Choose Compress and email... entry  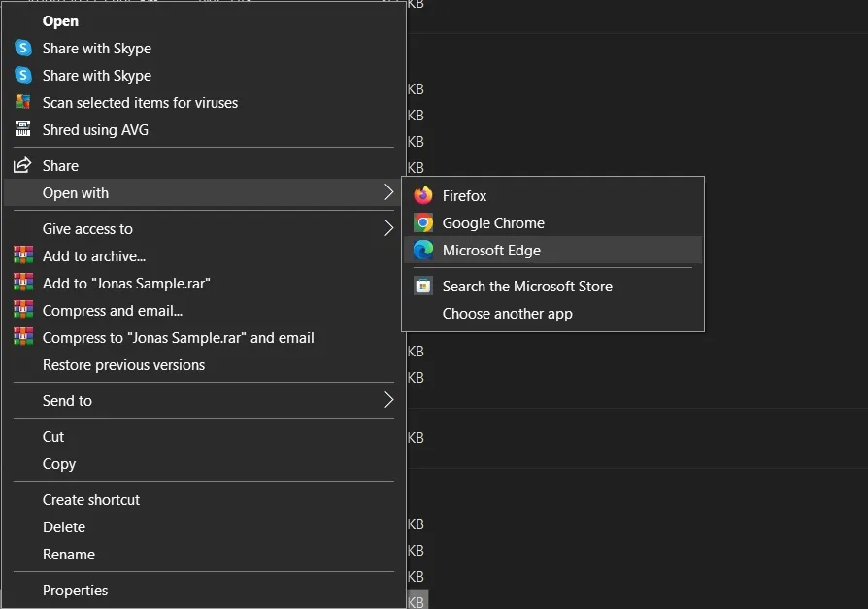[204, 310]
